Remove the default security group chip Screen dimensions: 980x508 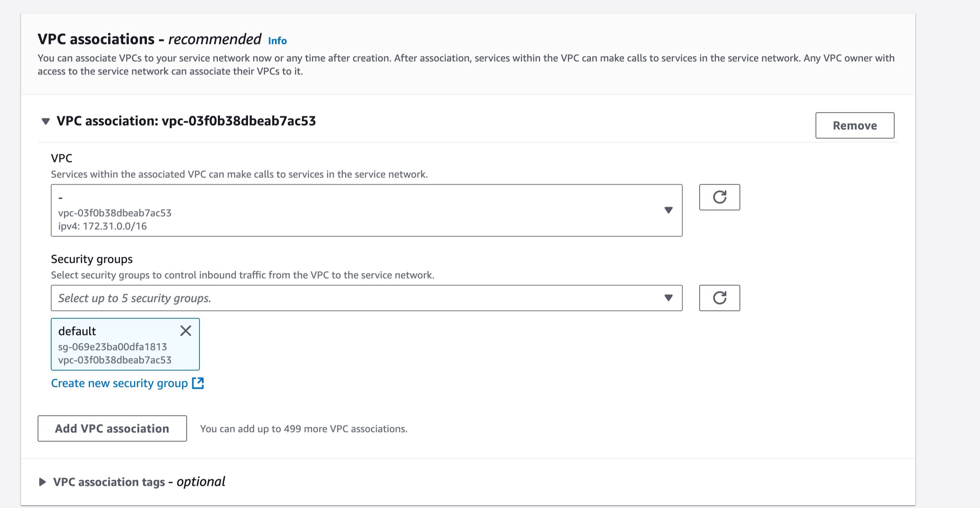[186, 331]
